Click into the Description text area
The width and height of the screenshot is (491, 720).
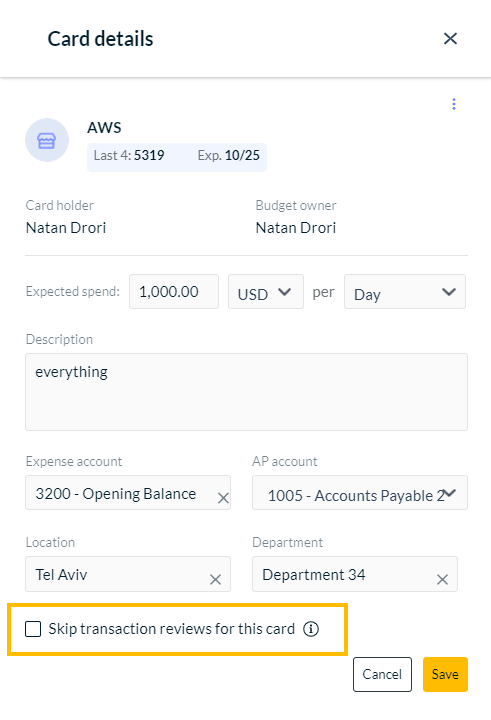coord(246,392)
